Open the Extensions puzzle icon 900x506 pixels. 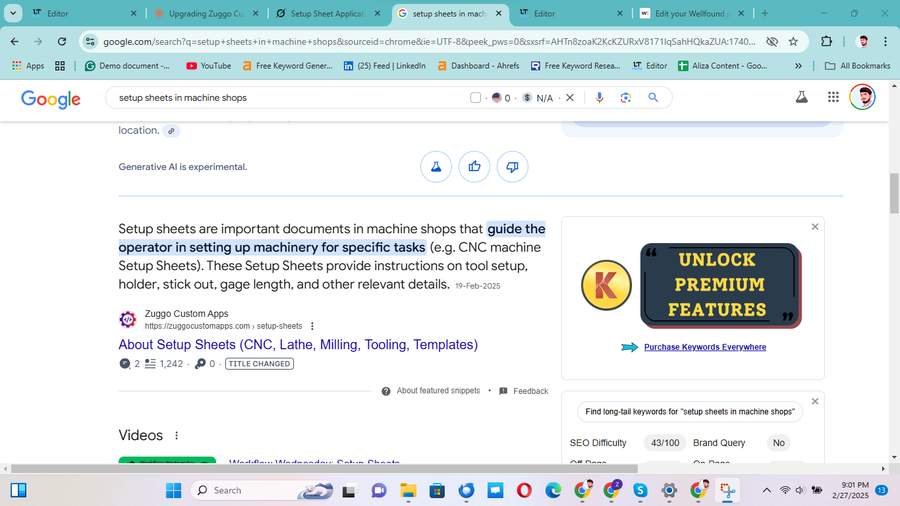click(x=826, y=41)
